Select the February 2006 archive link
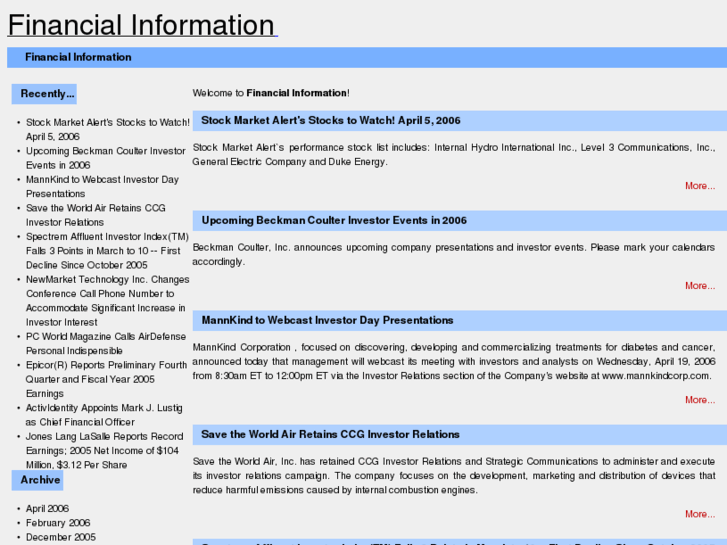The width and height of the screenshot is (727, 545). point(58,523)
